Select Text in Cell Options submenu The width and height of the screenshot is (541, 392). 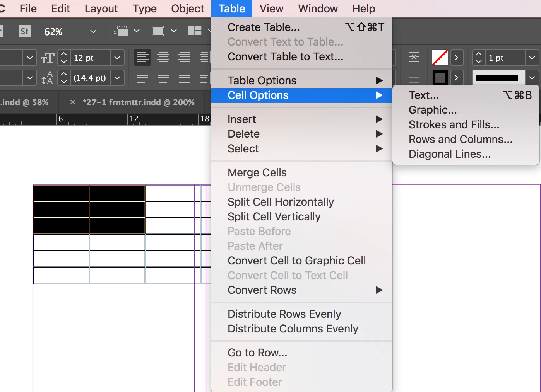pos(466,95)
